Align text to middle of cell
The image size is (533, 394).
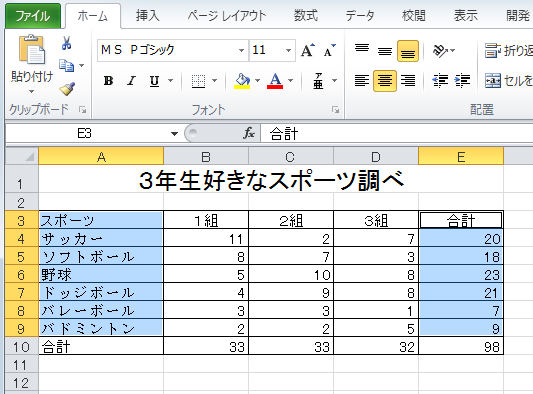pos(385,51)
